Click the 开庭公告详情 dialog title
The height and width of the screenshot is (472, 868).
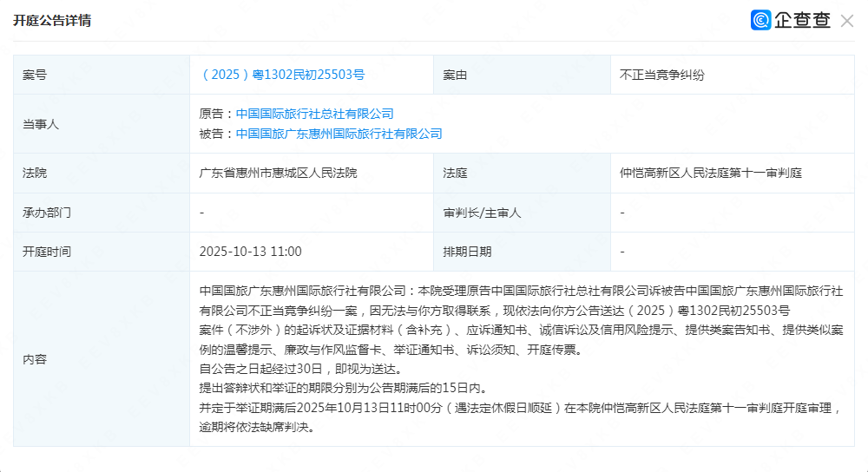tap(52, 21)
